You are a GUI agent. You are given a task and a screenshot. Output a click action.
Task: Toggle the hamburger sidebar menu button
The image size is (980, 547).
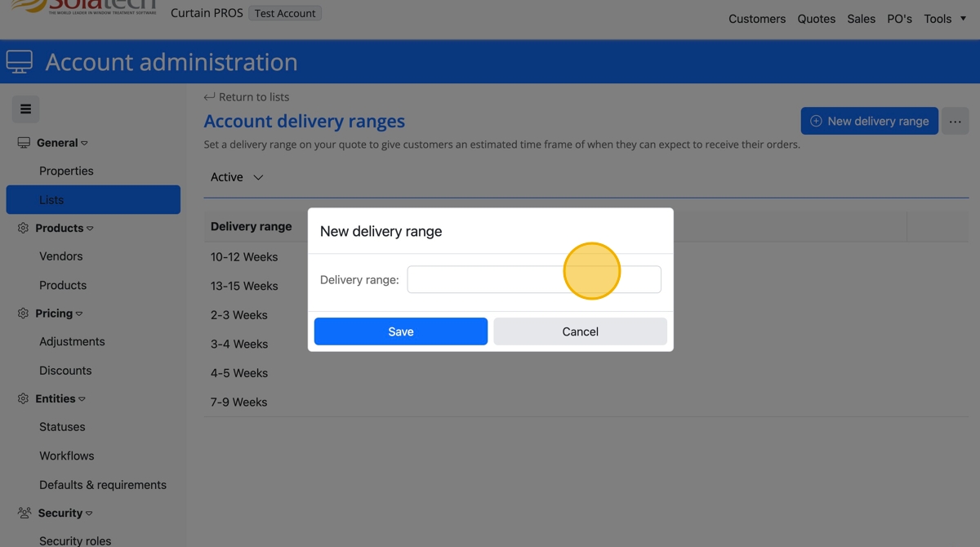tap(25, 109)
